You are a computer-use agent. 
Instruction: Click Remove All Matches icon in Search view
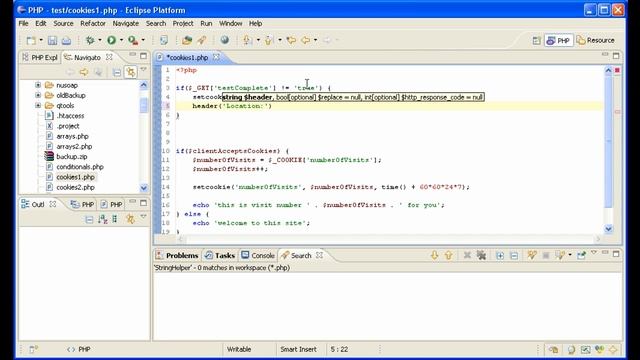pyautogui.click(x=482, y=256)
